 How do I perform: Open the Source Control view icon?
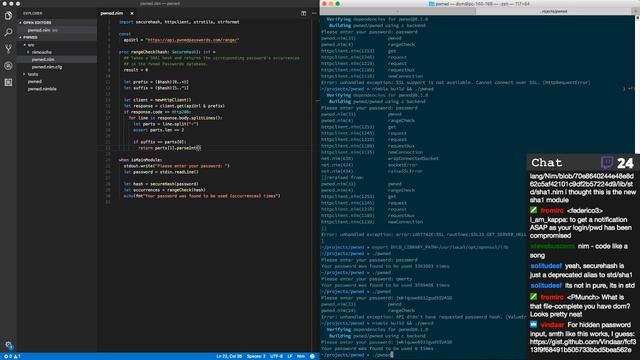click(x=8, y=49)
